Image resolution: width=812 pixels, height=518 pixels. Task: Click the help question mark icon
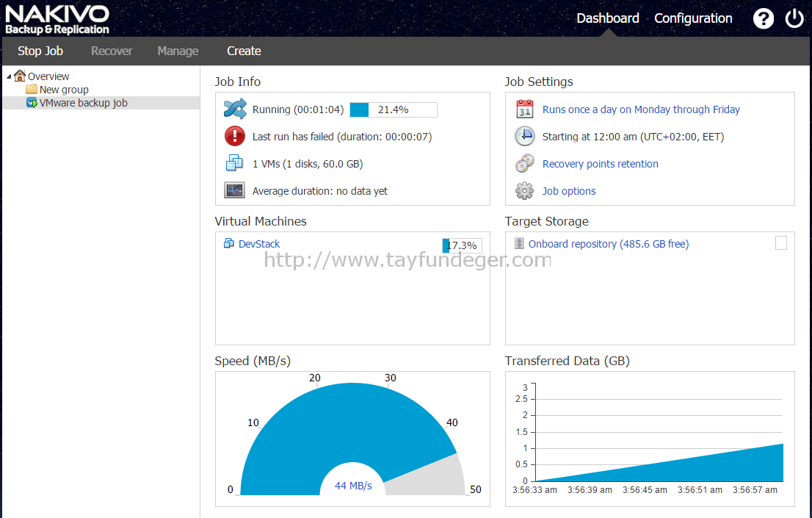(x=763, y=18)
